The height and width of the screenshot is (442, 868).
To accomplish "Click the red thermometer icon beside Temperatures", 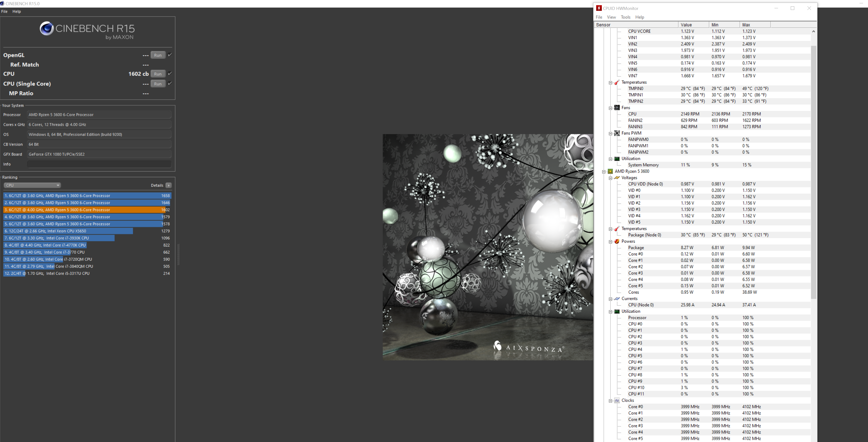I will [617, 82].
